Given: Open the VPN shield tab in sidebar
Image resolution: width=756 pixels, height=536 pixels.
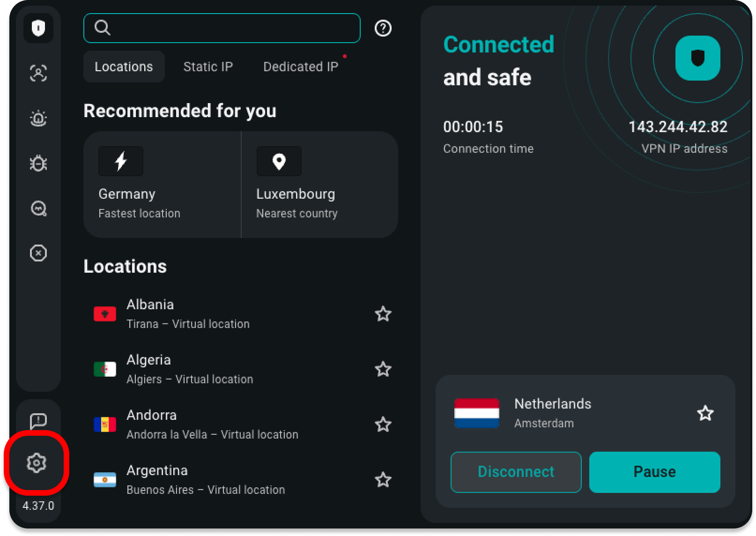Looking at the screenshot, I should click(38, 29).
